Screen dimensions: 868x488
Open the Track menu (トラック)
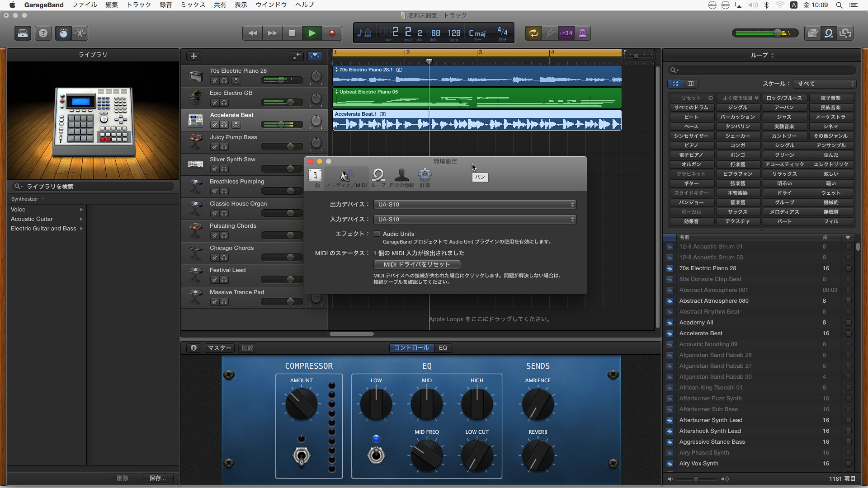(x=139, y=5)
